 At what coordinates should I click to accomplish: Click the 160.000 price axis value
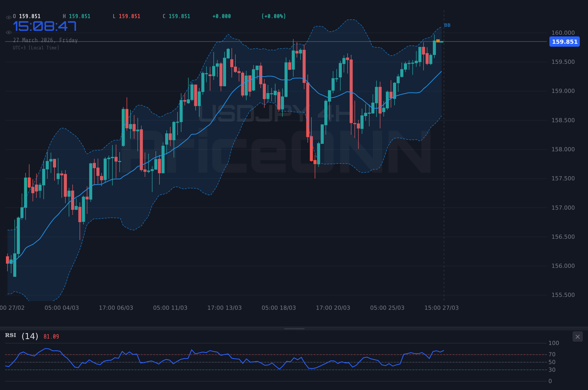point(563,33)
